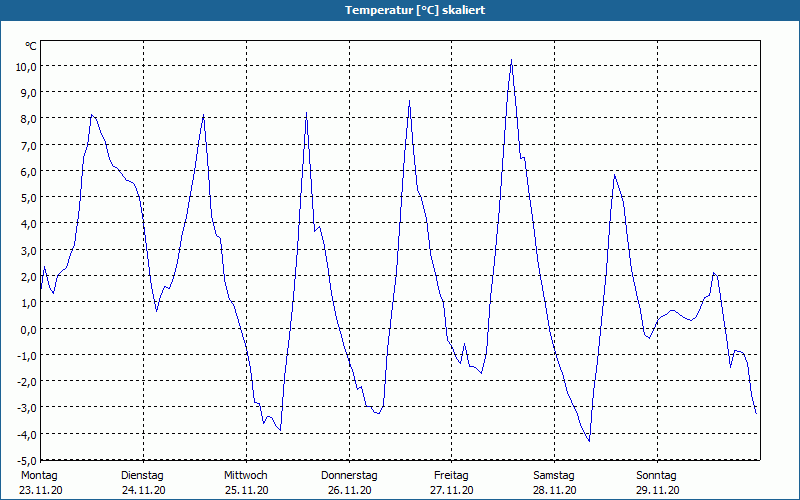
Task: Click the 'Temperatur [°C] skaliert' chart title
Action: (x=415, y=10)
